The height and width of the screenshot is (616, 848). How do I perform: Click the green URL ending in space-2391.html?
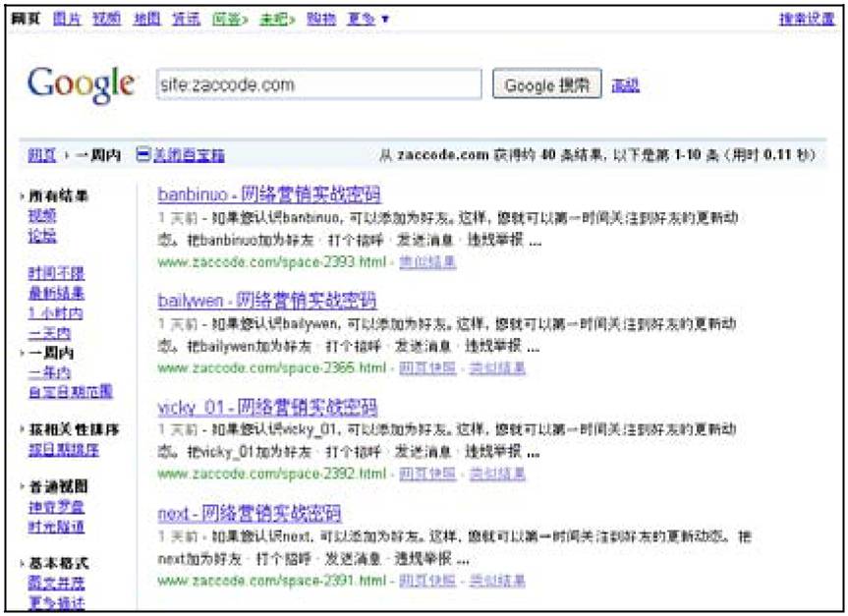click(x=272, y=581)
